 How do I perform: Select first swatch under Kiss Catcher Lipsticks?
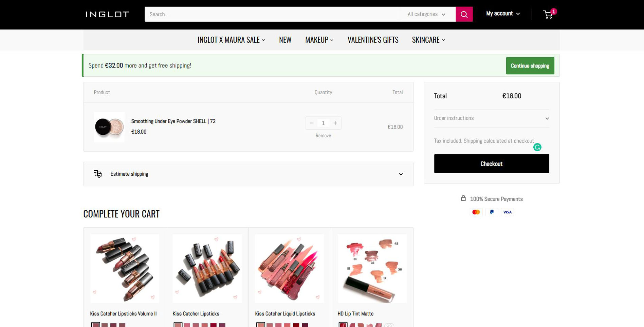pyautogui.click(x=178, y=325)
